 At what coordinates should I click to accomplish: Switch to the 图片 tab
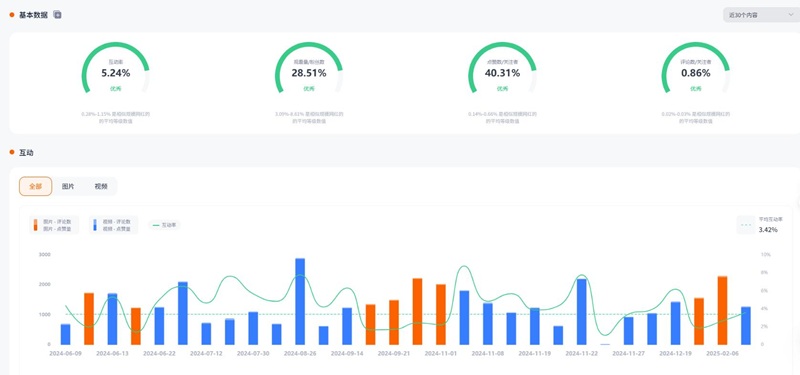[x=68, y=186]
